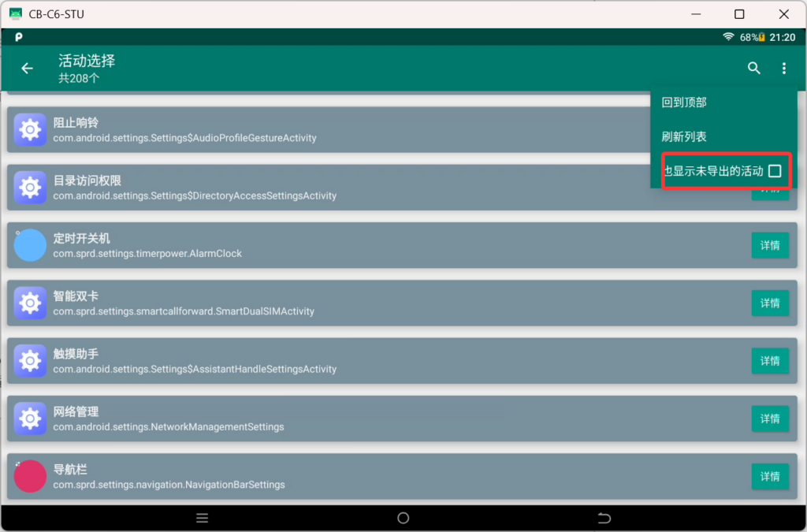Tap the recent apps navigation icon
Screen dimensions: 807x532
pos(202,518)
